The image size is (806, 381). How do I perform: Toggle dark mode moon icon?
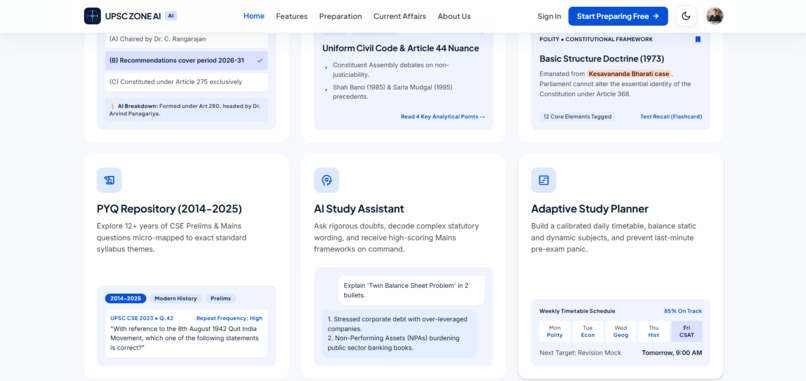[686, 16]
